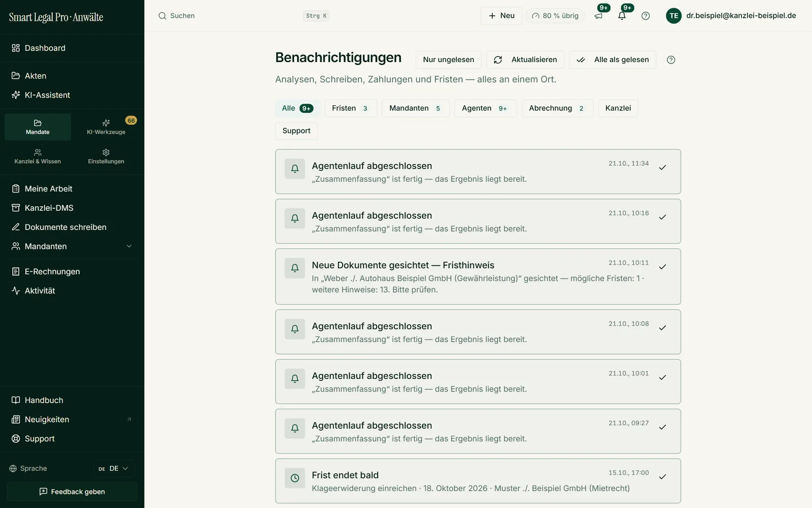Switch to the Kanzlei tab
Viewport: 812px width, 508px height.
(x=618, y=108)
